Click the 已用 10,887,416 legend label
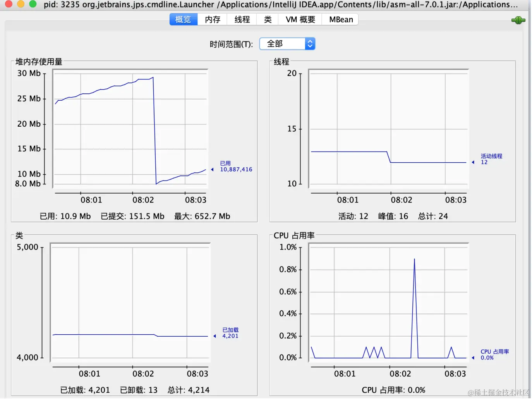This screenshot has height=399, width=532. 236,167
